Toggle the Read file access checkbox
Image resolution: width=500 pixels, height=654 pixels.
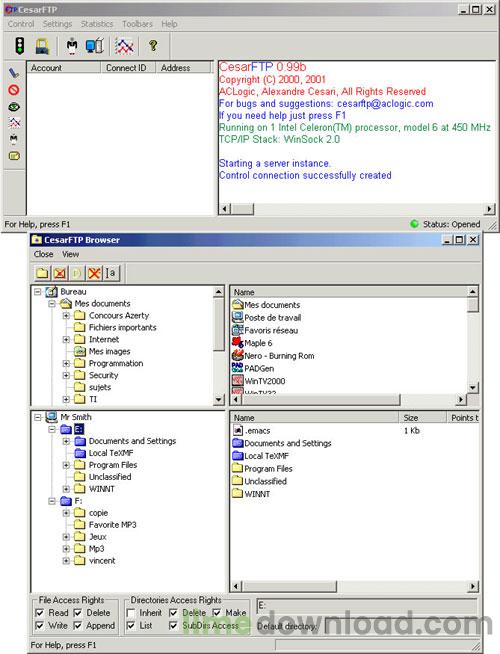40,613
